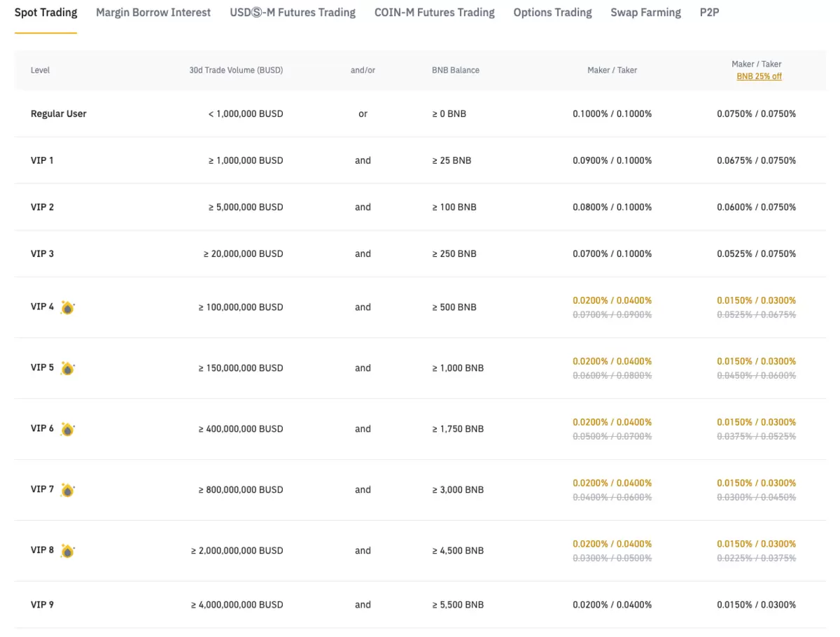This screenshot has width=840, height=637.
Task: Select the VIP 3 level label
Action: [x=42, y=253]
